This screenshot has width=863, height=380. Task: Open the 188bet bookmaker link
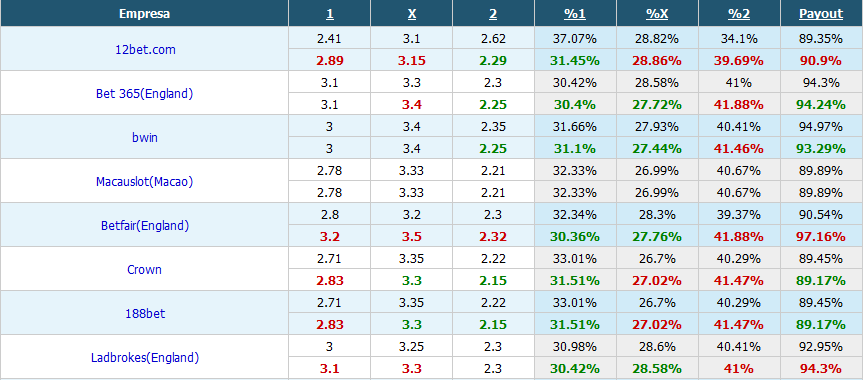[145, 314]
